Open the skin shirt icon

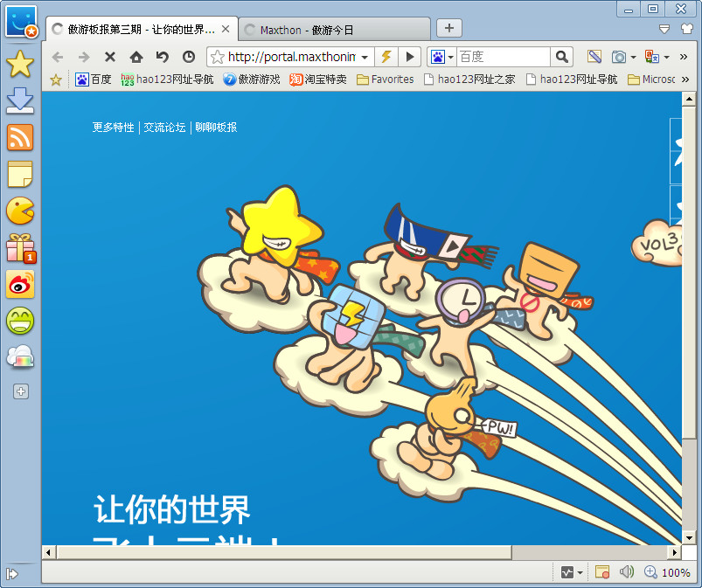[x=687, y=29]
